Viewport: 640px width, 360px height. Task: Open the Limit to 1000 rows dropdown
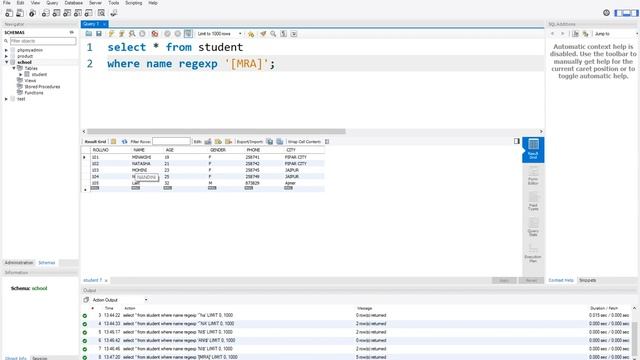[x=220, y=34]
